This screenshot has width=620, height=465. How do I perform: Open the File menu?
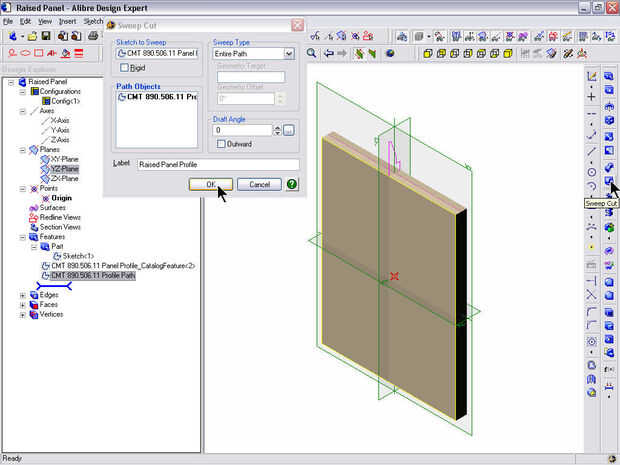pyautogui.click(x=8, y=21)
